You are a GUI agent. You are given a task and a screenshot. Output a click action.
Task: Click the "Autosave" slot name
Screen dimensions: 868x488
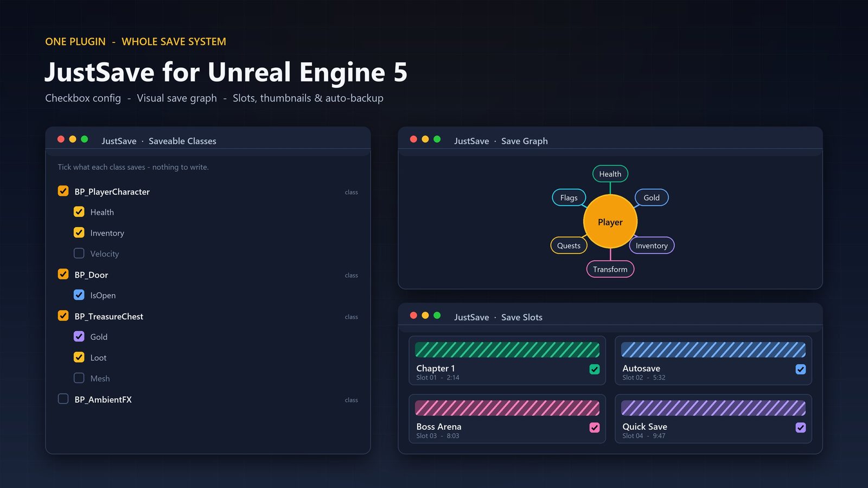(x=641, y=368)
